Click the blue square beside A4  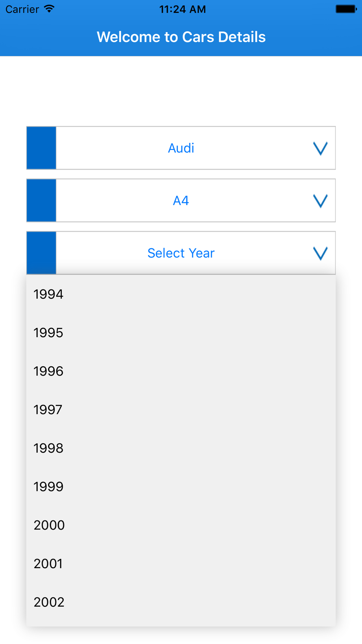click(41, 200)
